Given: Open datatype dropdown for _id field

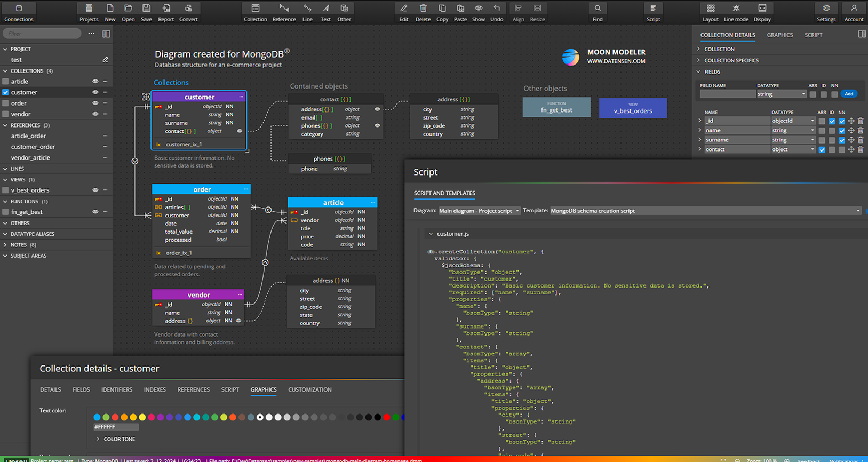Looking at the screenshot, I should coord(793,121).
